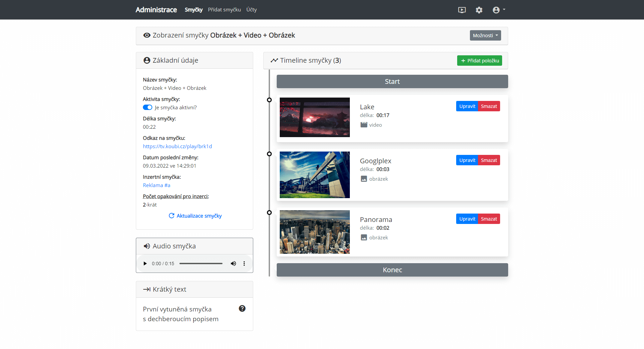Open the tv.koubi.cz loop link
Image resolution: width=644 pixels, height=349 pixels.
(177, 146)
